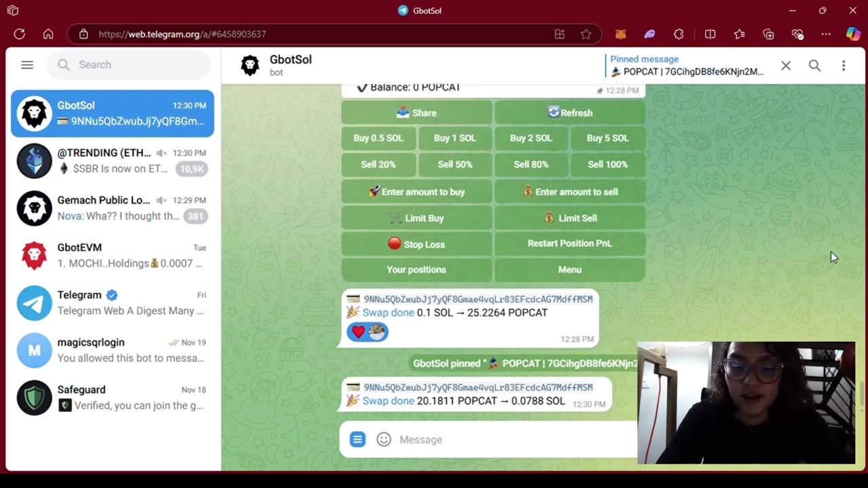868x488 pixels.
Task: Open the MetaMask fox extension
Action: (x=620, y=34)
